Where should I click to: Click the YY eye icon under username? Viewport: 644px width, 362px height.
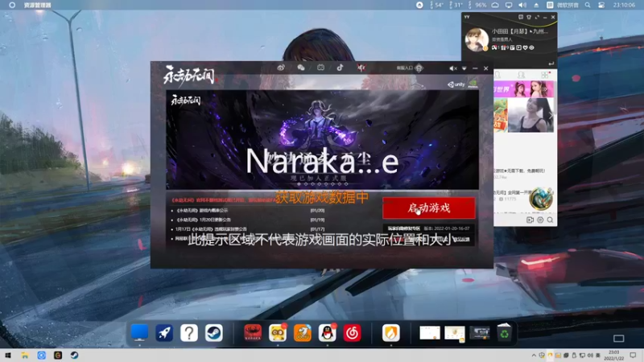(x=531, y=47)
